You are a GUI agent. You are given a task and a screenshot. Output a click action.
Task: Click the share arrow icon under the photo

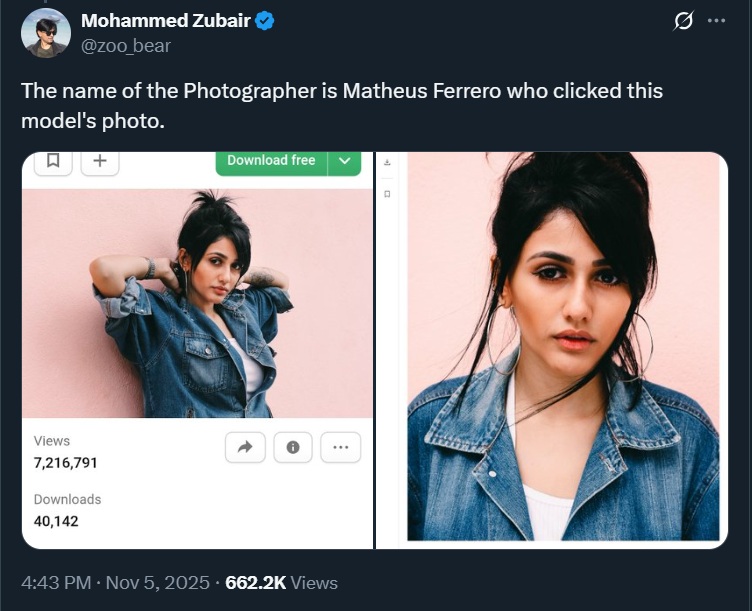point(245,448)
